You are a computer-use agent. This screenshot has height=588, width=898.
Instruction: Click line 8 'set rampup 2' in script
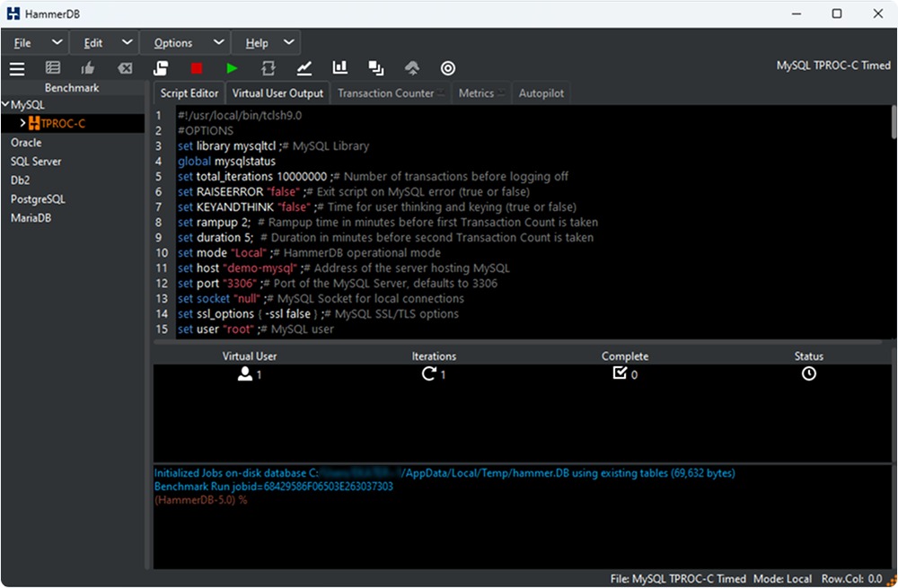[x=388, y=222]
